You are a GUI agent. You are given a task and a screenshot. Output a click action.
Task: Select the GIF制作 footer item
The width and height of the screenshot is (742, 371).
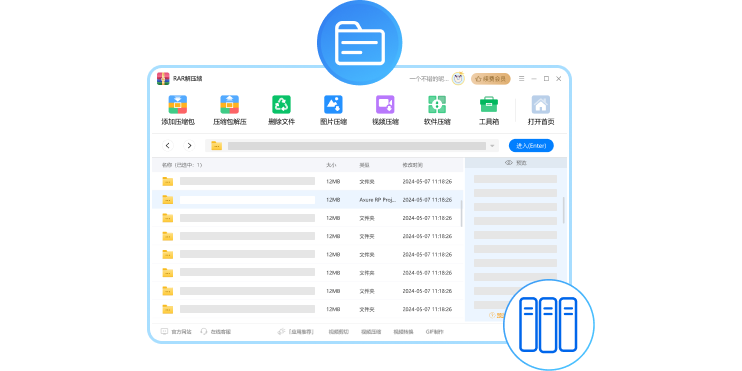(x=435, y=332)
